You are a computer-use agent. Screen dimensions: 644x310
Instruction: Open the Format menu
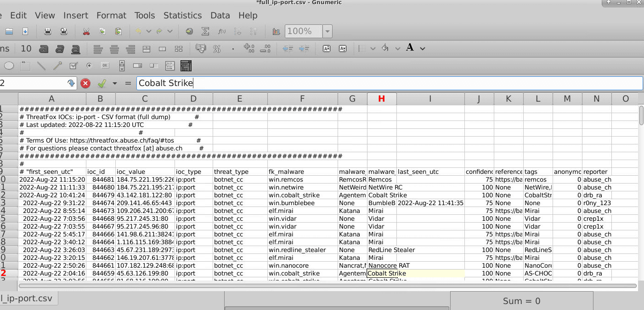pyautogui.click(x=111, y=15)
